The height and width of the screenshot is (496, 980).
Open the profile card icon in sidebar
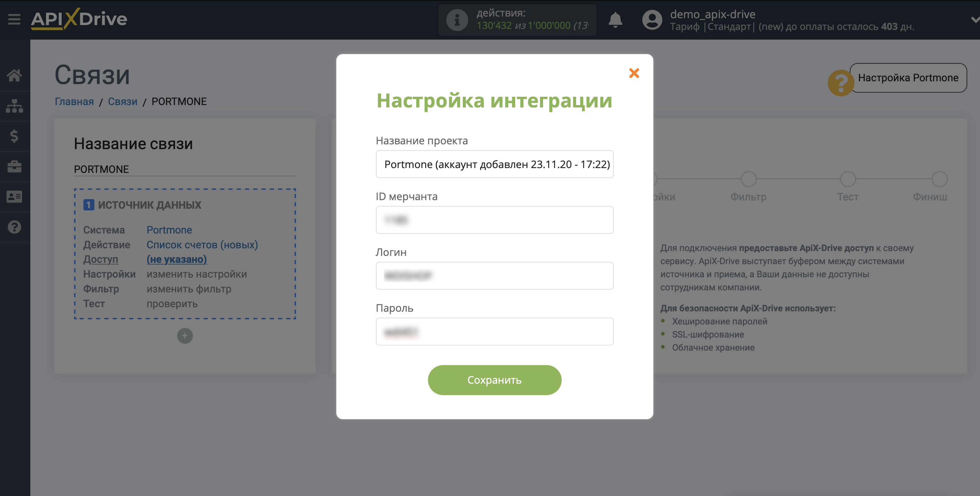click(14, 197)
